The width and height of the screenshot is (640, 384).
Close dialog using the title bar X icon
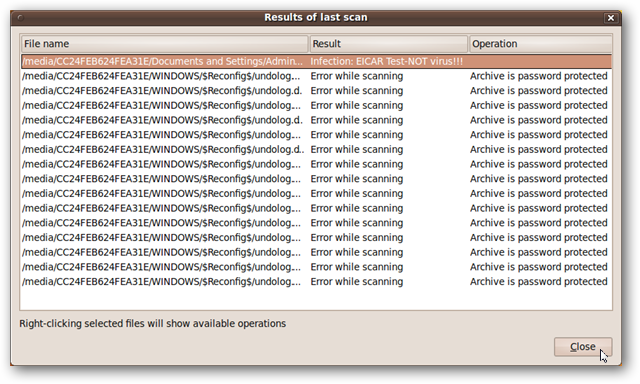click(611, 18)
